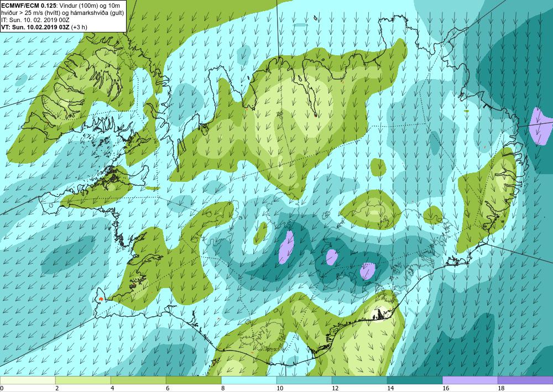Click the '4' label on the wind scale

tap(112, 388)
